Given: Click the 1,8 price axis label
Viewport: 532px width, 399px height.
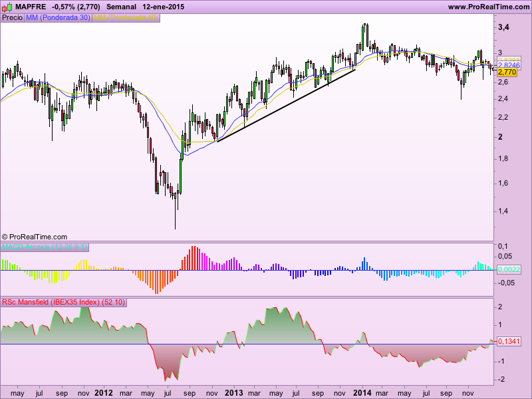Looking at the screenshot, I should point(503,159).
